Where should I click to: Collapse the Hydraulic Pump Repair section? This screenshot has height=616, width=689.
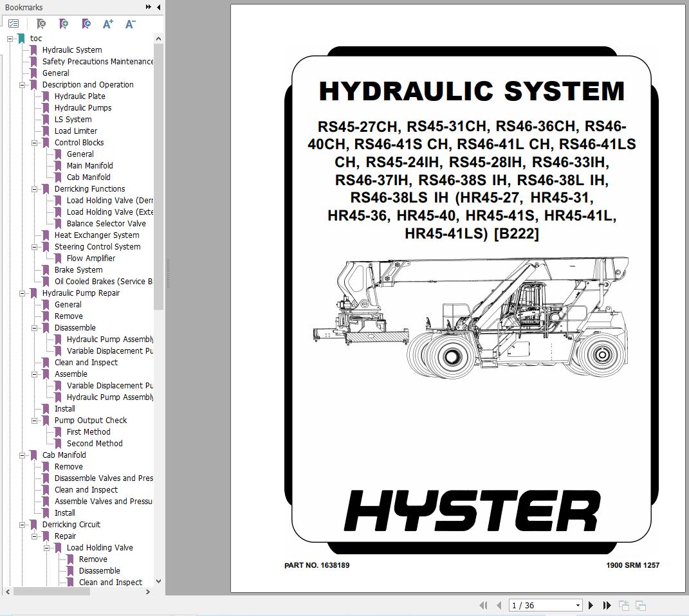[x=23, y=293]
